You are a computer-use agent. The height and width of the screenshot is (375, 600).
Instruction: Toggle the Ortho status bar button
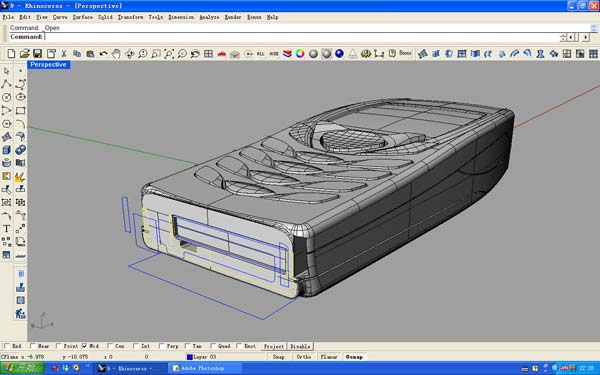pos(304,357)
